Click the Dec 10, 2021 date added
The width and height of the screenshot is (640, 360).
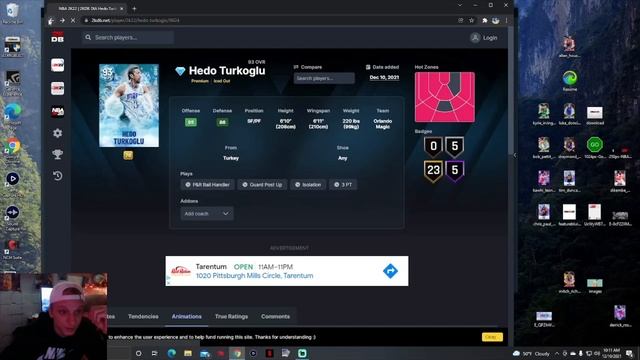point(384,78)
